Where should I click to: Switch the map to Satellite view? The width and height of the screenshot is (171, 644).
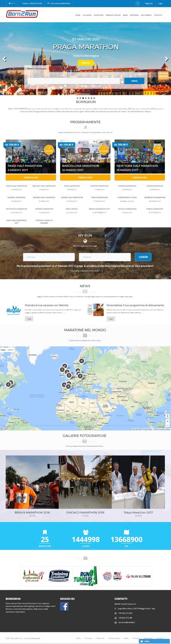point(11,350)
